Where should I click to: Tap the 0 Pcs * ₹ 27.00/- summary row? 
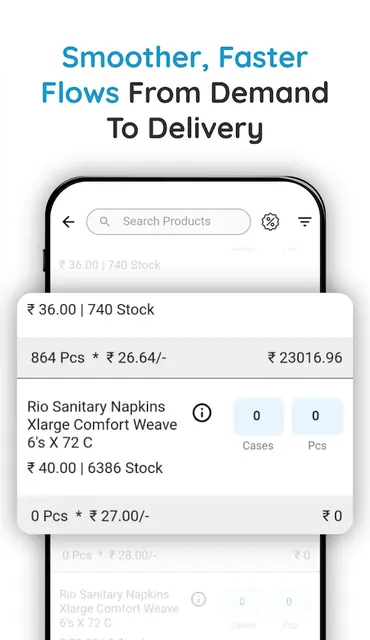click(x=185, y=516)
